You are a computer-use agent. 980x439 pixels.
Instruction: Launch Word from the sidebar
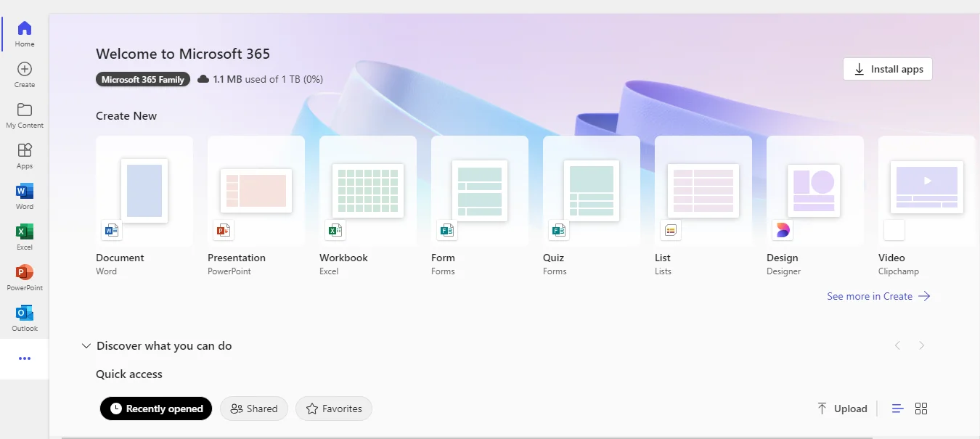25,191
